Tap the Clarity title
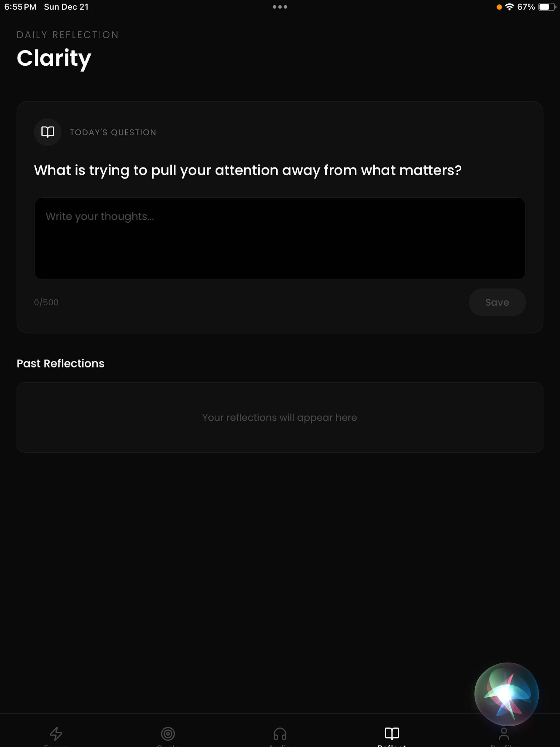This screenshot has width=560, height=747. (x=54, y=58)
